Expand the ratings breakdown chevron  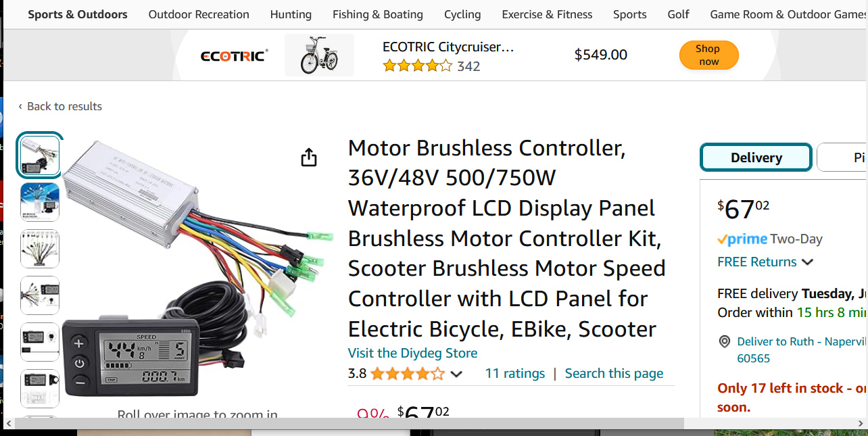456,374
